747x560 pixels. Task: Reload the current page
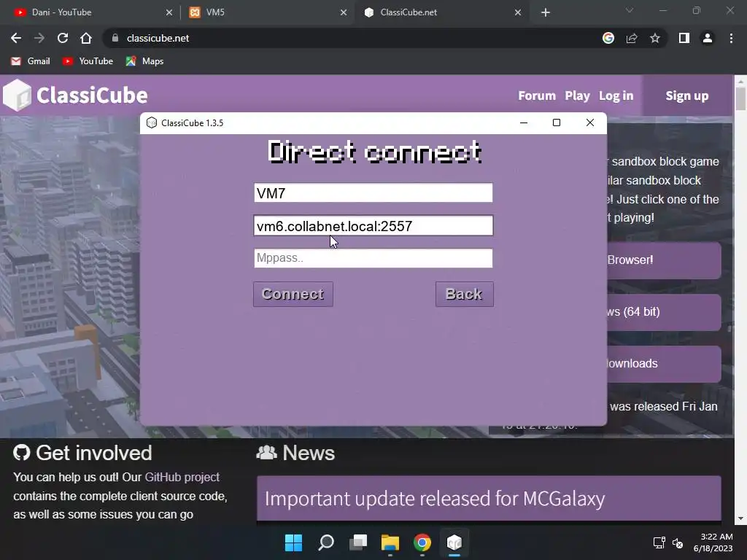[63, 38]
